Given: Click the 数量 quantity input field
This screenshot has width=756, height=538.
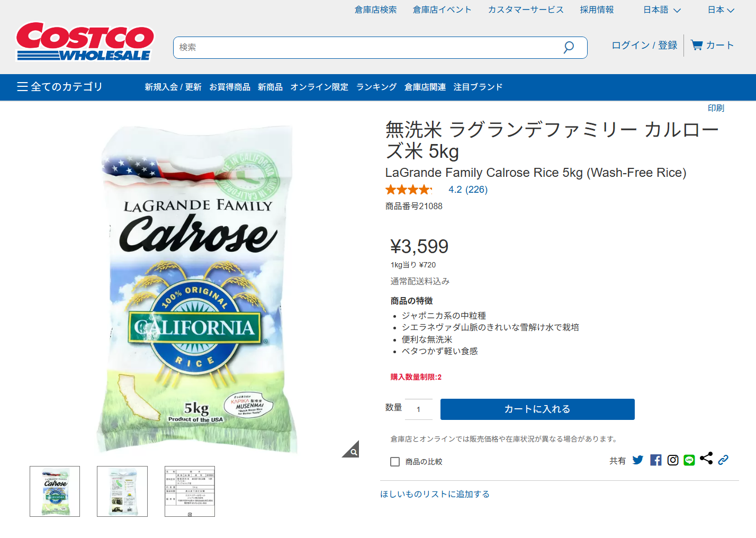Looking at the screenshot, I should pyautogui.click(x=419, y=409).
